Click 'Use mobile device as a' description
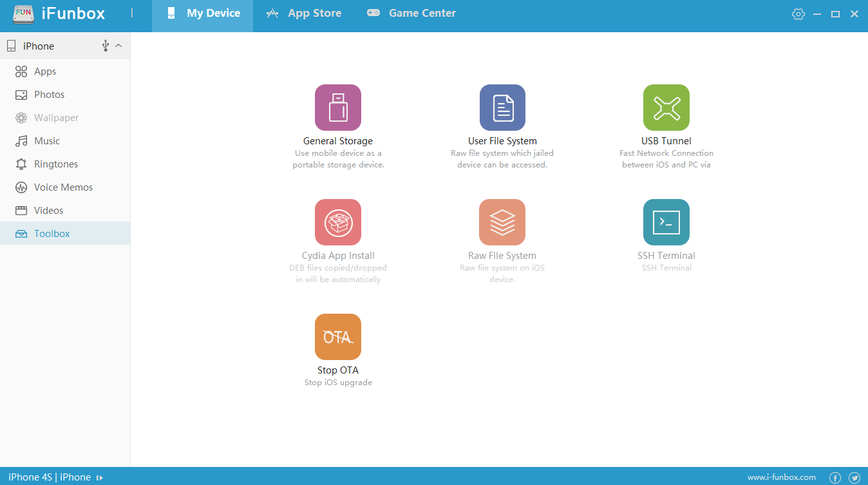This screenshot has height=485, width=868. pos(338,153)
